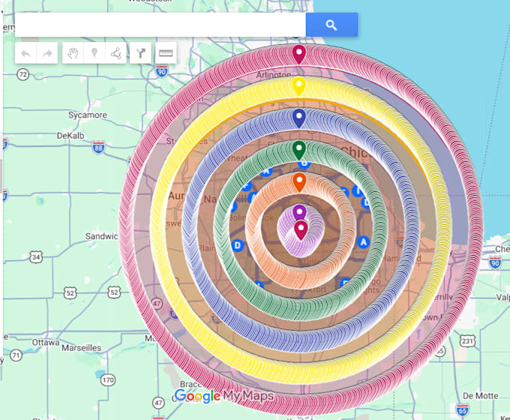Click the route 72 shield

point(22,74)
